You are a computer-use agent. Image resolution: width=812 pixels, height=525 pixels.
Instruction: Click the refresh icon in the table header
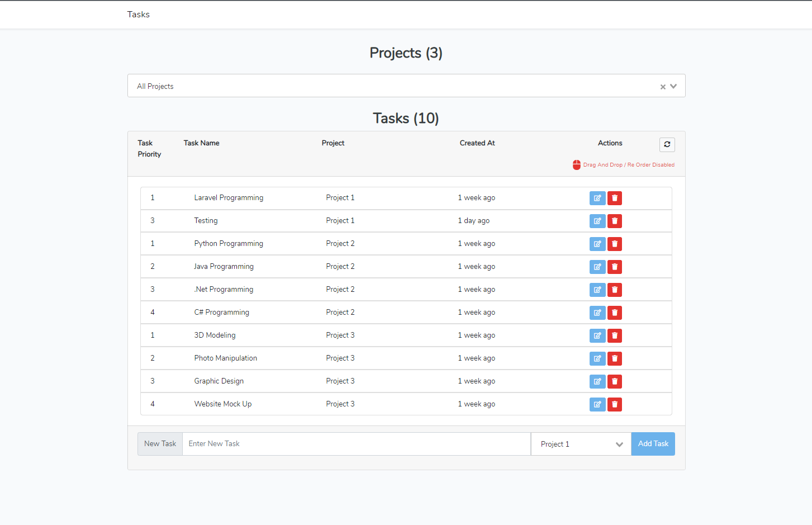click(667, 144)
